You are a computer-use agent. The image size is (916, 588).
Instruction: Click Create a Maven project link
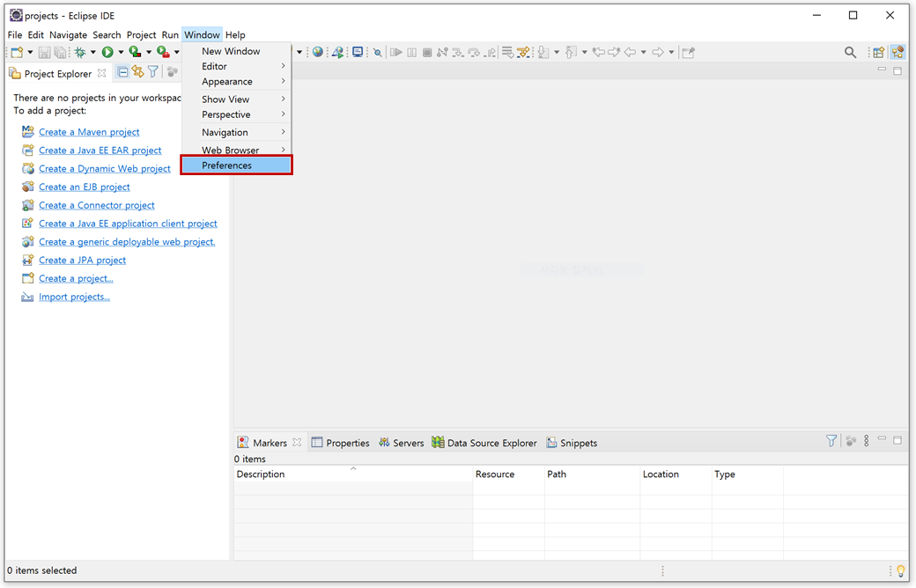coord(89,132)
